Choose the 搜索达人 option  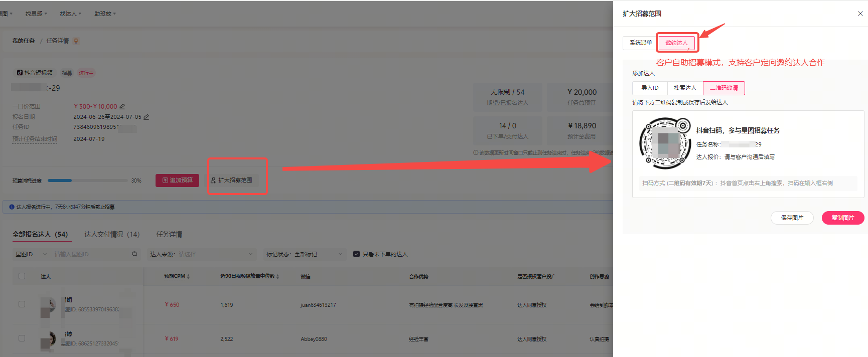coord(685,88)
